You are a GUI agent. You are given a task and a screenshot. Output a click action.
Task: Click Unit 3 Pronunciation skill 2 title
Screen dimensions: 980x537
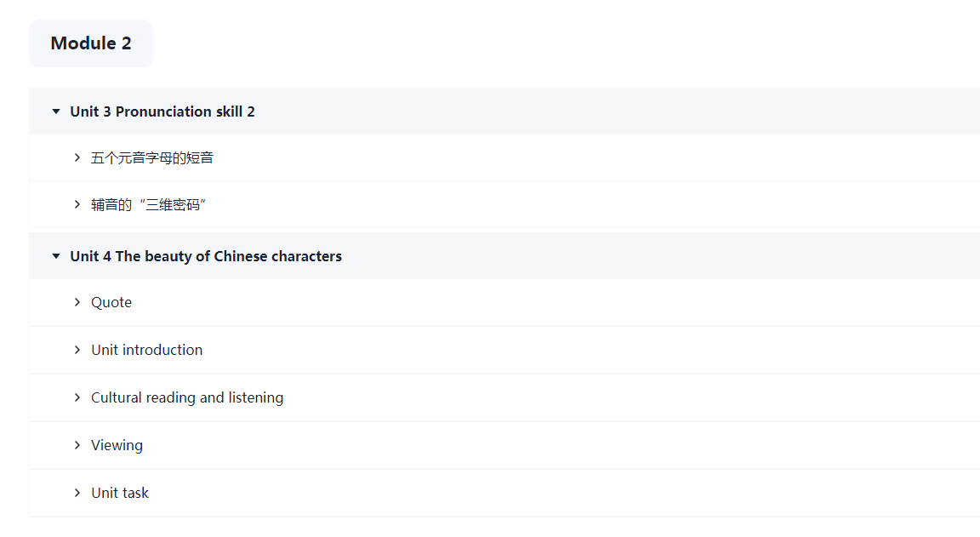click(162, 111)
